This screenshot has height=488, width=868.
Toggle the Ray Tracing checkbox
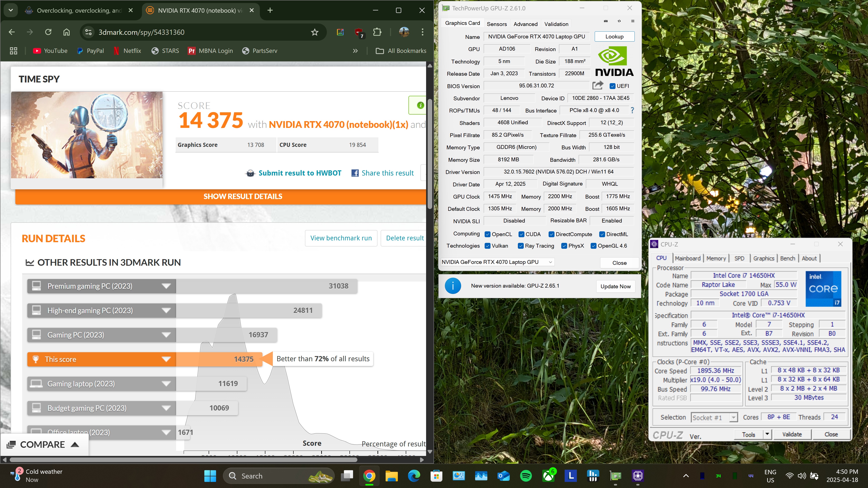521,246
